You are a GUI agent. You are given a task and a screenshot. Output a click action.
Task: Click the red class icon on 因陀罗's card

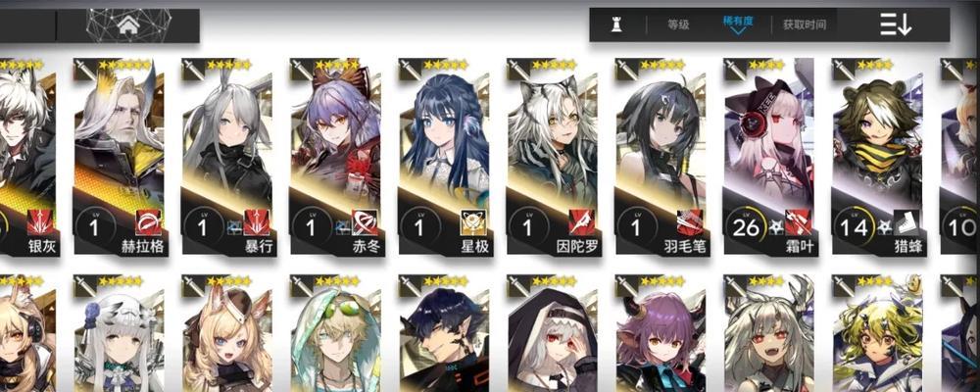click(581, 221)
